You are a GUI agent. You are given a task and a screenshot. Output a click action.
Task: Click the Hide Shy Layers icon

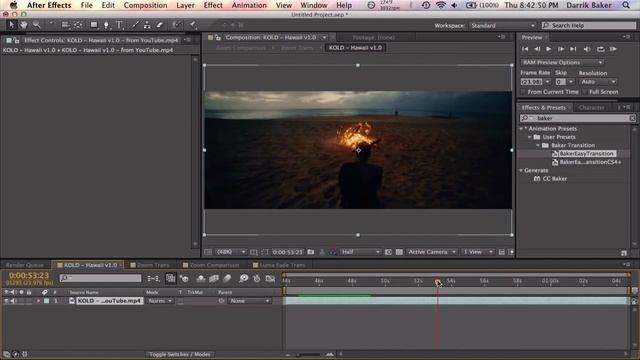pos(200,278)
